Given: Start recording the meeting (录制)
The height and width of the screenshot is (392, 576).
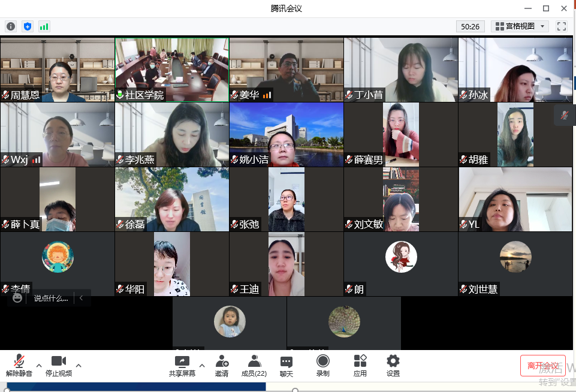Looking at the screenshot, I should click(323, 364).
